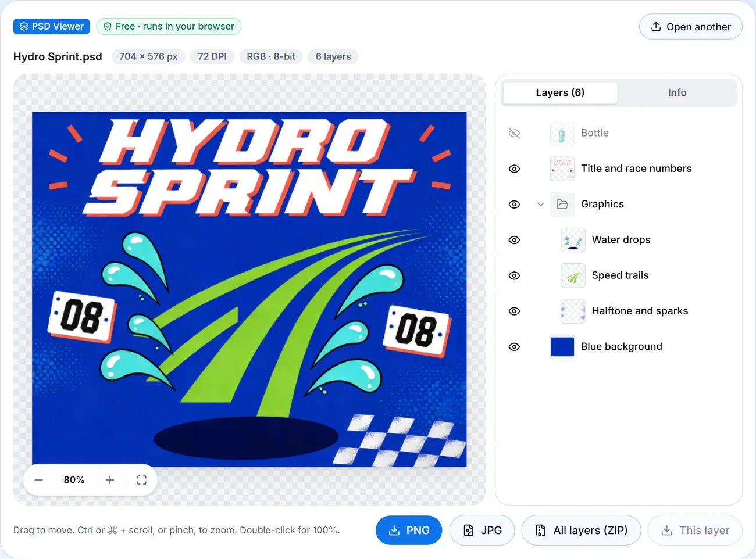Viewport: 756px width, 559px height.
Task: Hide the Water drops layer
Action: pyautogui.click(x=514, y=240)
